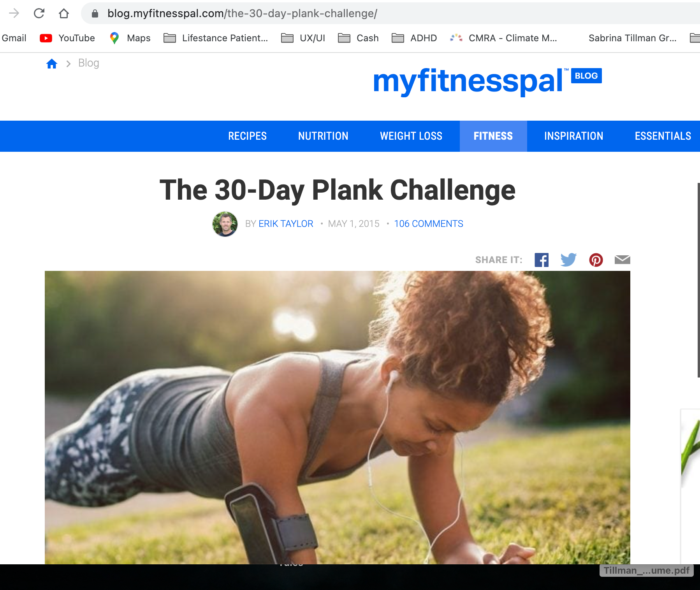This screenshot has height=590, width=700.
Task: Open Maps bookmark
Action: click(130, 38)
